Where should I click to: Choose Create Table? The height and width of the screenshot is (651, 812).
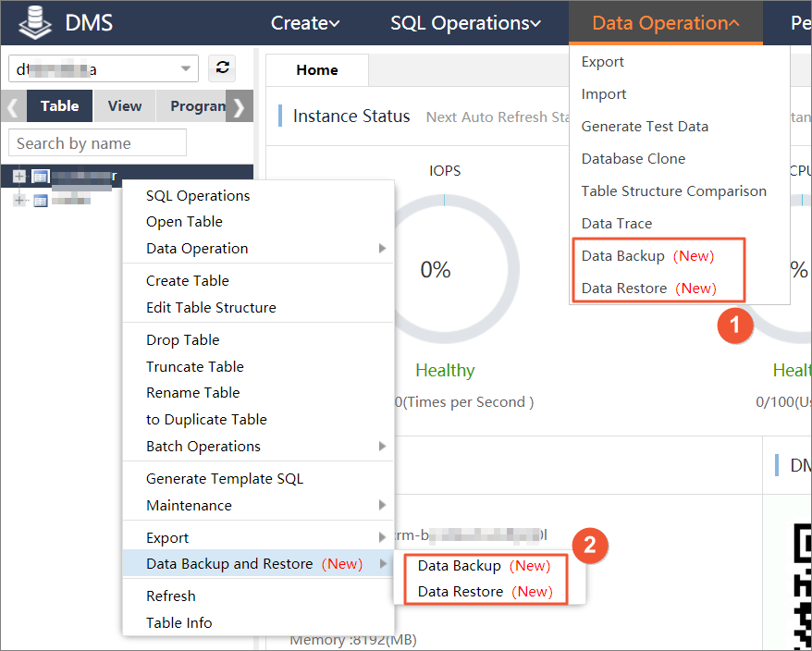click(188, 281)
